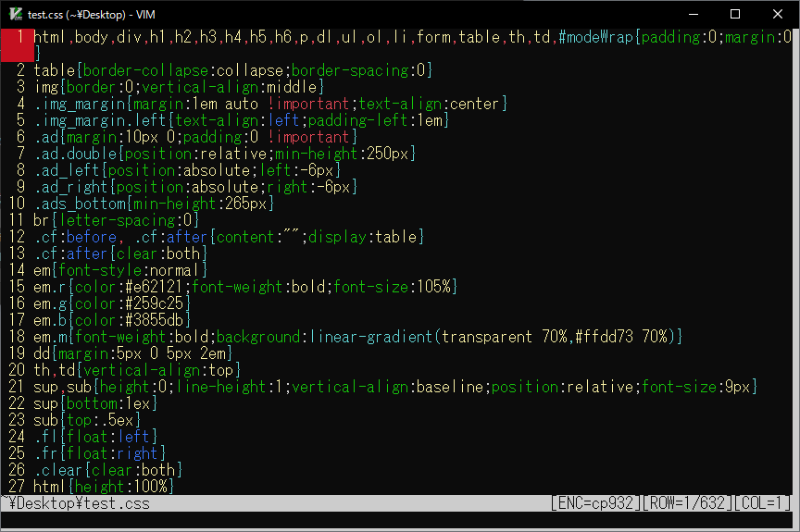The image size is (800, 532).
Task: Click 'content' property on line 12
Action: [x=245, y=237]
